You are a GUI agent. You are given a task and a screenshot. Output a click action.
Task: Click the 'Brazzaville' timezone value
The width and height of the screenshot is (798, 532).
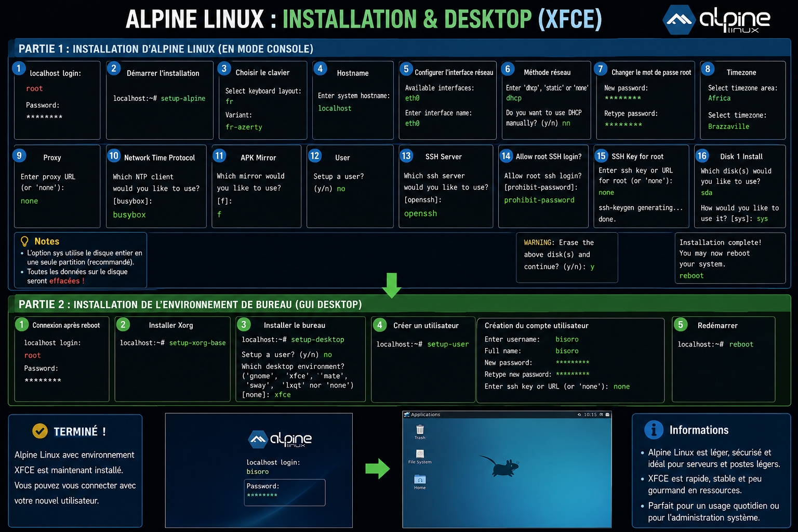click(728, 126)
